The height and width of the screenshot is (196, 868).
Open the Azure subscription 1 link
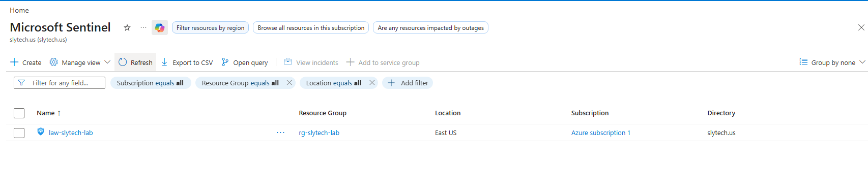[x=600, y=133]
